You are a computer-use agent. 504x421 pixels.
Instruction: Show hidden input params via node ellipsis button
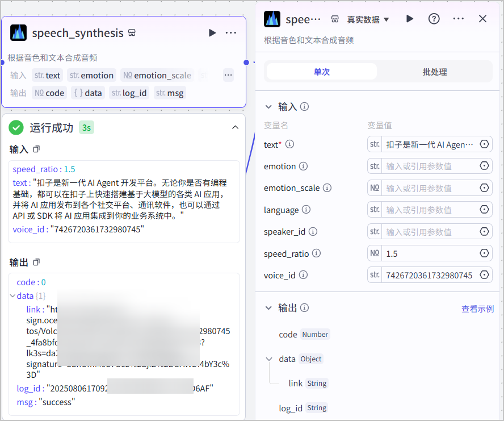tap(228, 75)
